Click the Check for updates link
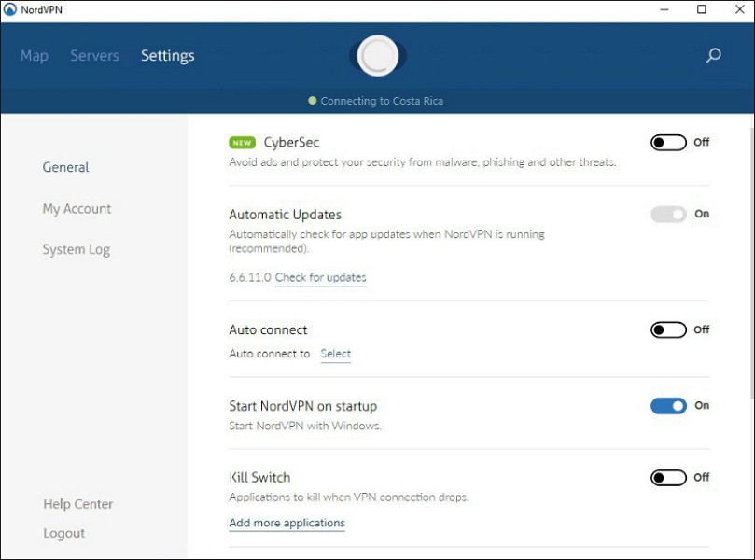This screenshot has width=755, height=560. 321,278
